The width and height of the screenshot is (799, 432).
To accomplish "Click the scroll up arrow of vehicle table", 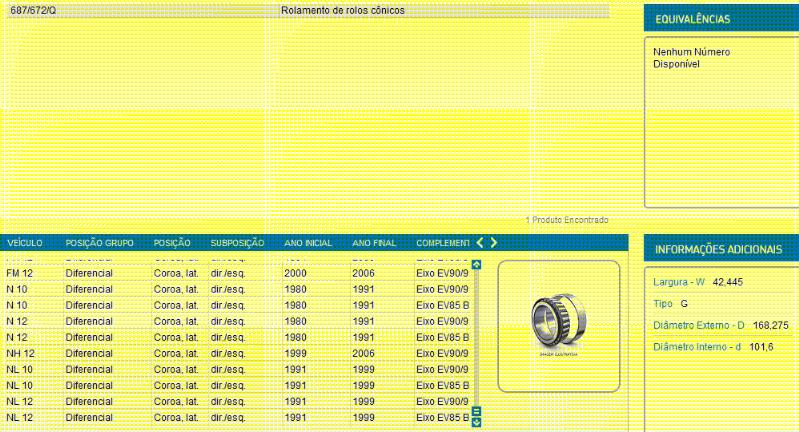I will click(477, 265).
